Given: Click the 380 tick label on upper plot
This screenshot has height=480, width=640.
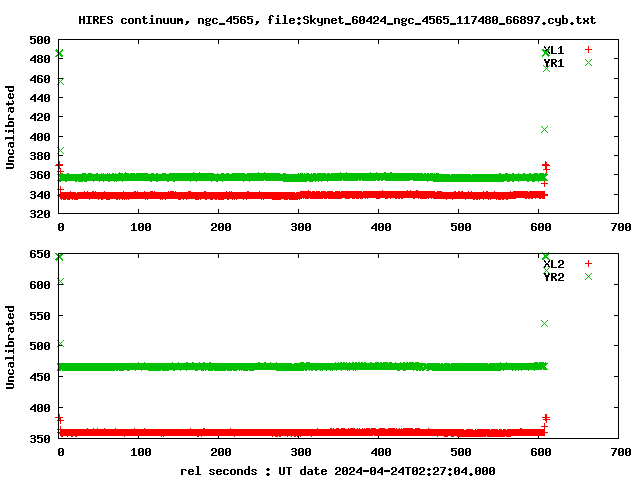Looking at the screenshot, I should pos(40,156).
